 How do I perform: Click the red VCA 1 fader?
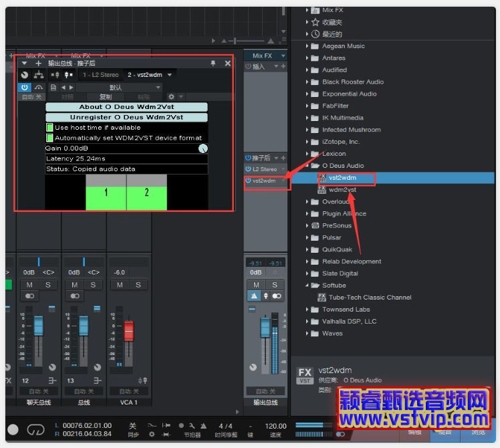tap(129, 331)
